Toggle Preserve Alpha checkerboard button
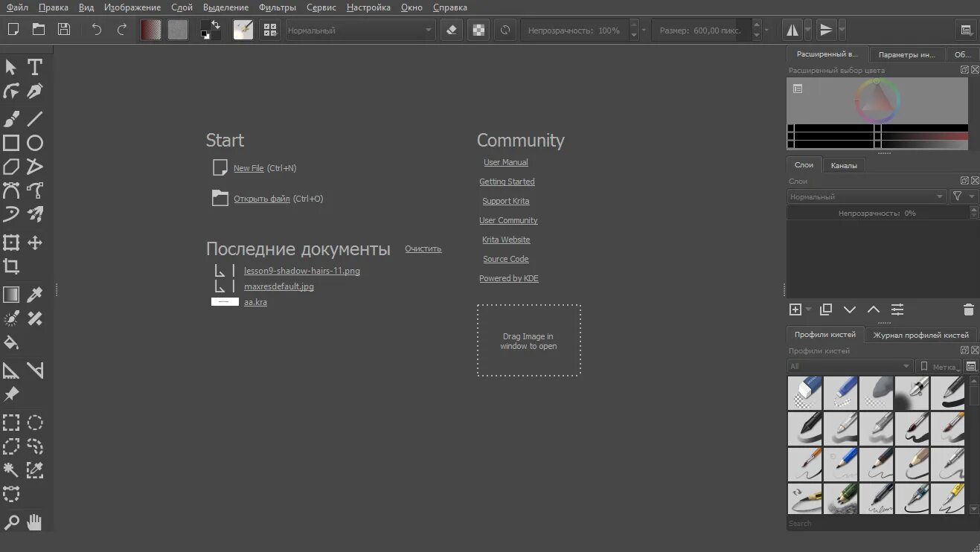980x552 pixels. click(x=479, y=31)
